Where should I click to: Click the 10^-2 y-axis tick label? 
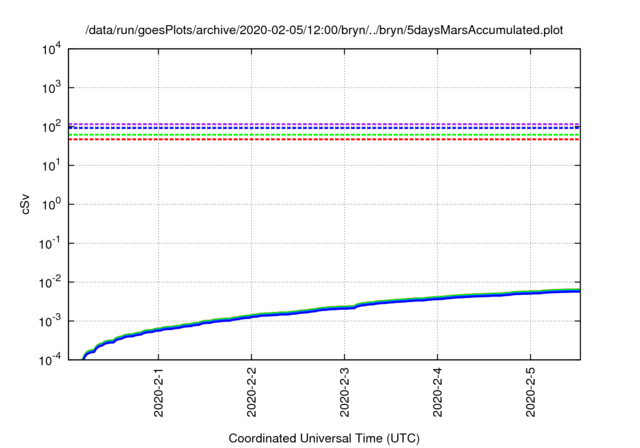tap(51, 282)
